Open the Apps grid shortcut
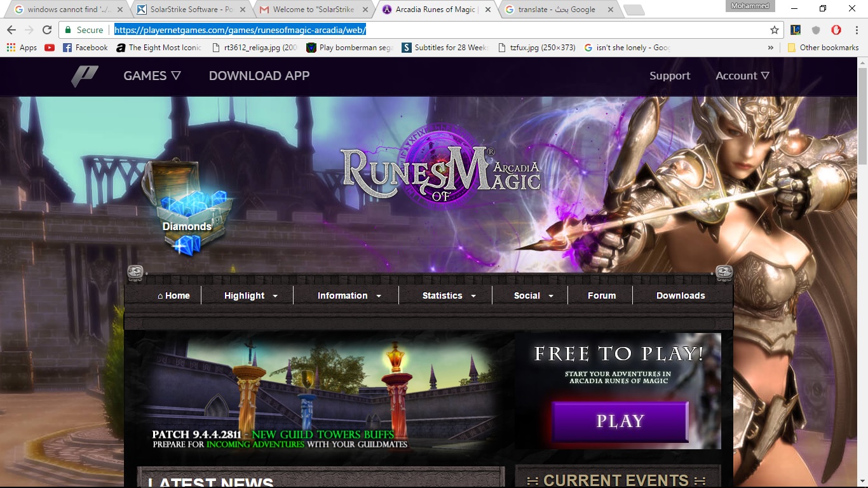 (22, 48)
